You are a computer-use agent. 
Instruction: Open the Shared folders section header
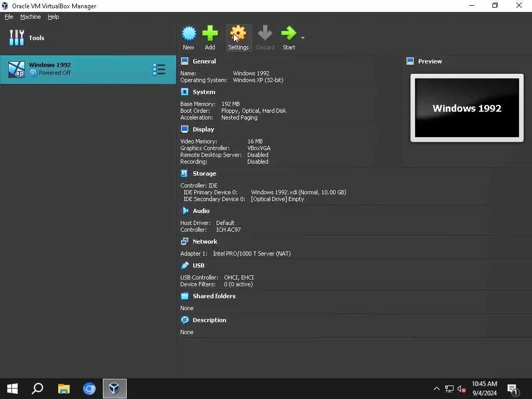pyautogui.click(x=214, y=296)
